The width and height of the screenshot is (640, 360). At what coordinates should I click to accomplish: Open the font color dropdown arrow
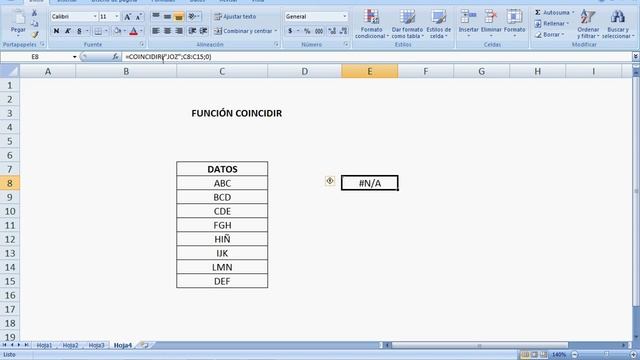141,31
